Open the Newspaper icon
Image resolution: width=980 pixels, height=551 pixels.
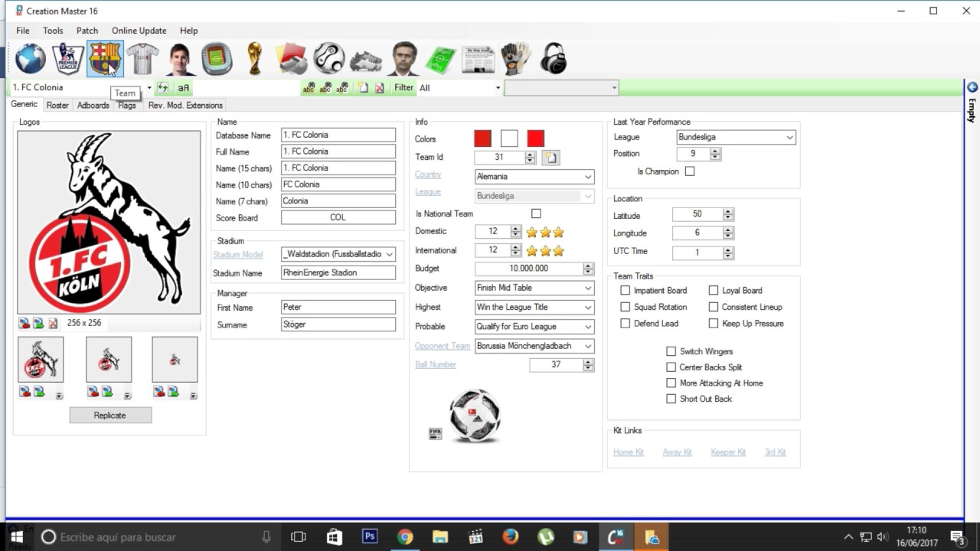pyautogui.click(x=479, y=59)
